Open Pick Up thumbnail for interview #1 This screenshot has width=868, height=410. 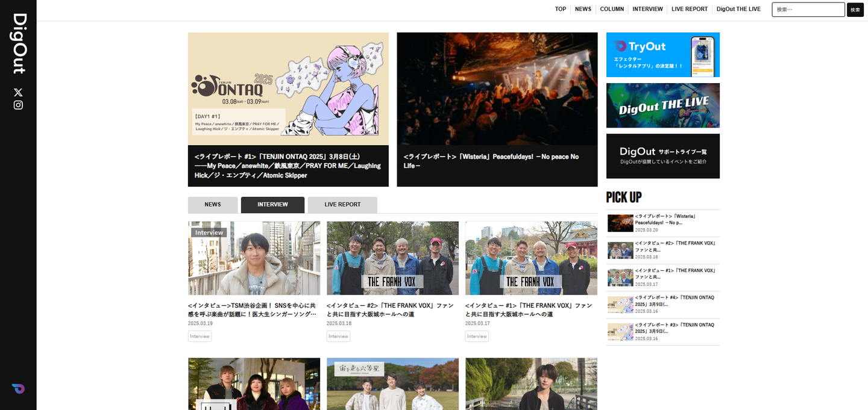click(620, 278)
